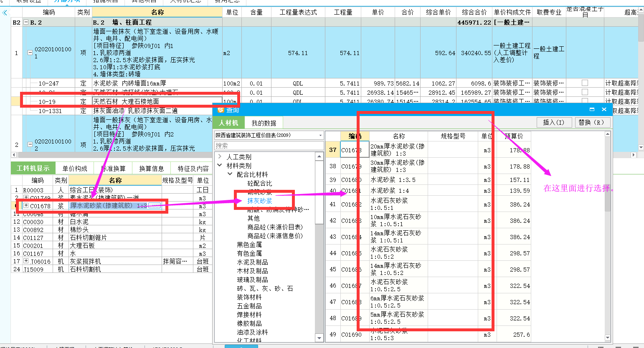
Task: Expand the J06016 灰浆搅拌机 row
Action: pos(26,261)
